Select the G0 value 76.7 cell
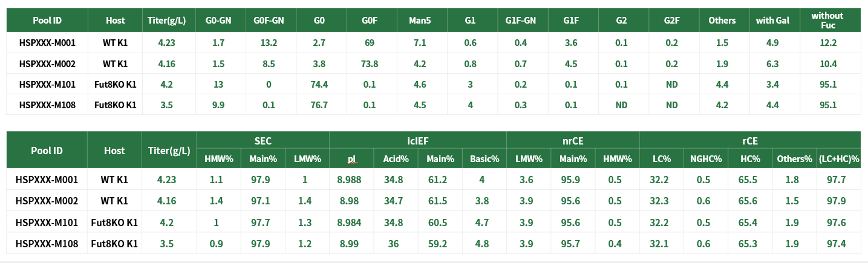The image size is (868, 263). [x=319, y=105]
